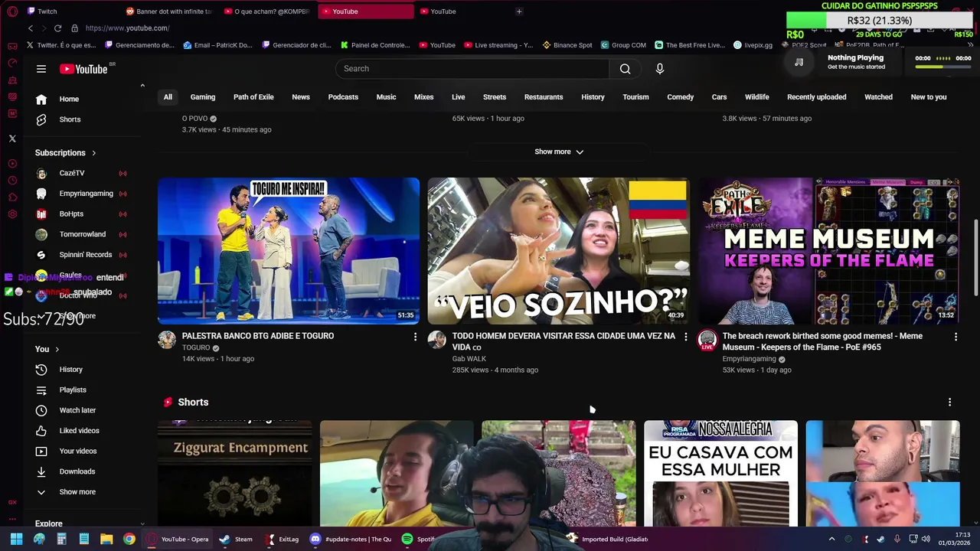Open options menu for the Meme Museum video

[955, 337]
